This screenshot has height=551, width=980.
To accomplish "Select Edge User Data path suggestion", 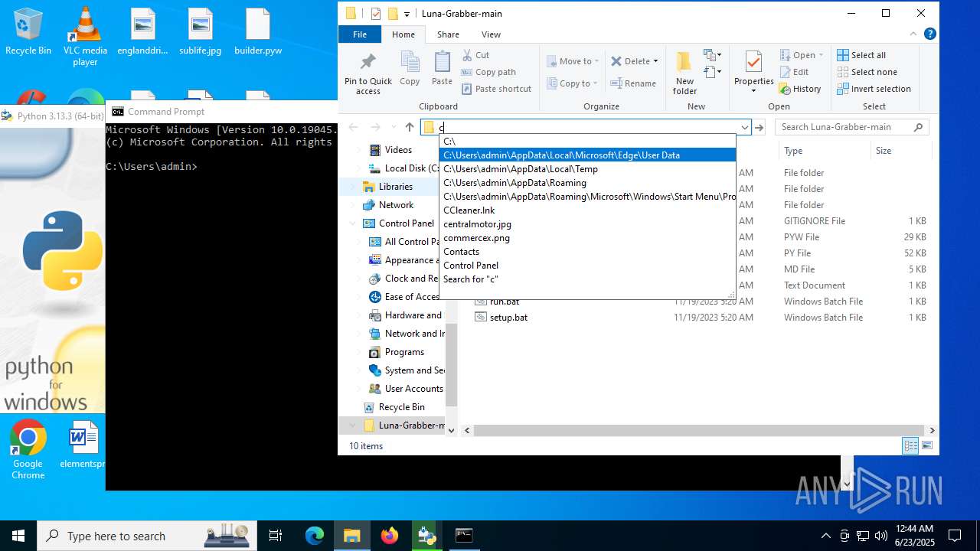I will [587, 155].
